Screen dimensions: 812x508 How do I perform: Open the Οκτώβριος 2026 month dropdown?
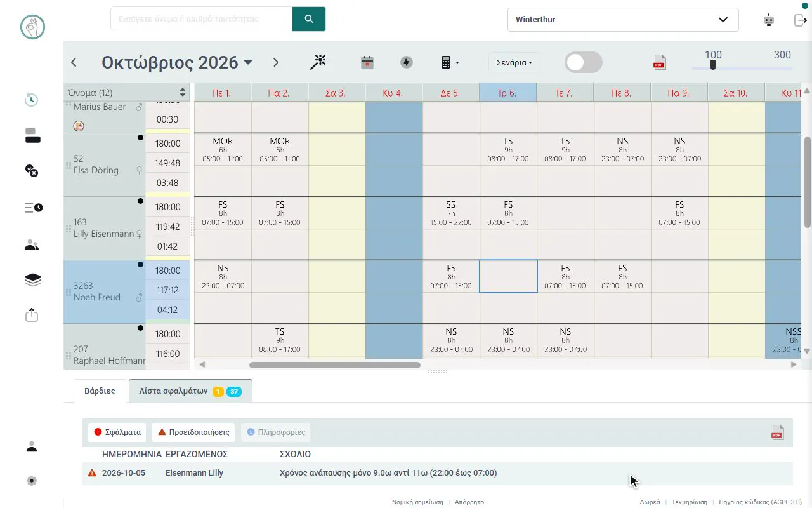(x=178, y=62)
